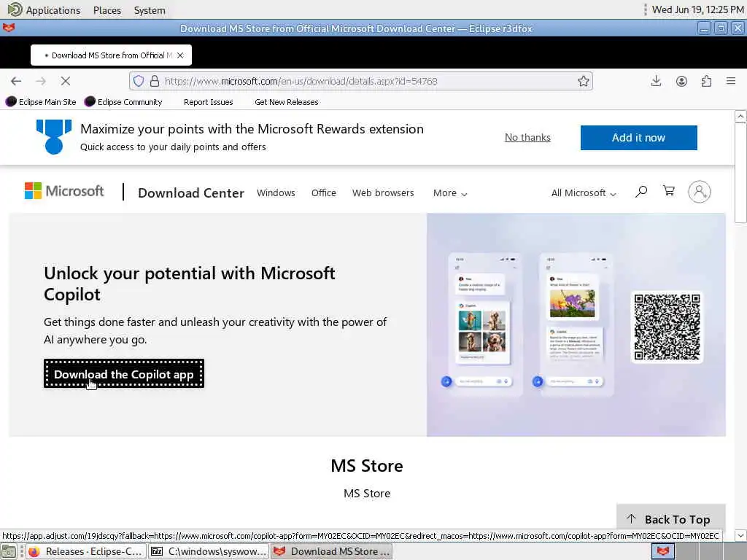Screen dimensions: 747x560
Task: Click the r3dfox tray icon in bottom panel
Action: (x=662, y=551)
